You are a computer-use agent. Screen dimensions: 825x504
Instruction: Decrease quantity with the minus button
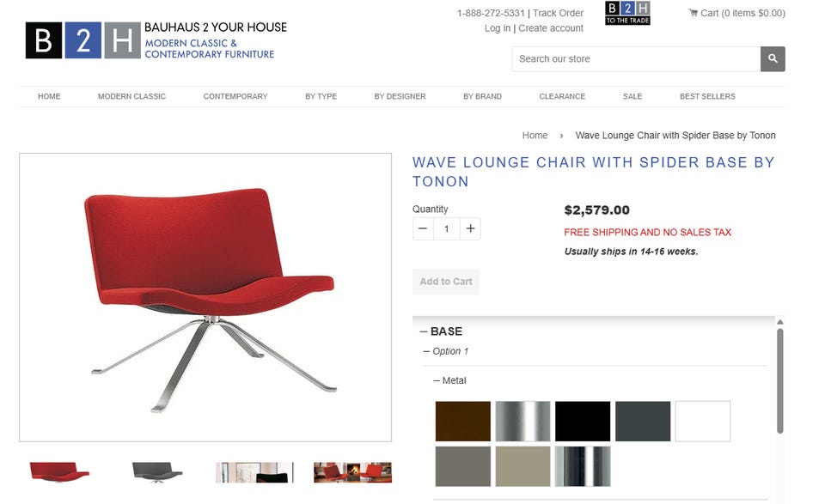(x=423, y=228)
